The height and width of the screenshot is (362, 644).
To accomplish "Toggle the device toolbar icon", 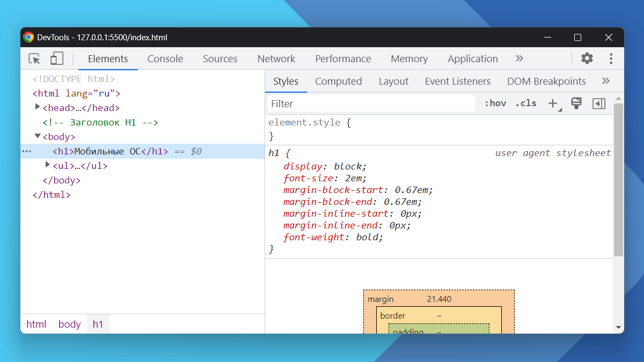I will [x=57, y=58].
